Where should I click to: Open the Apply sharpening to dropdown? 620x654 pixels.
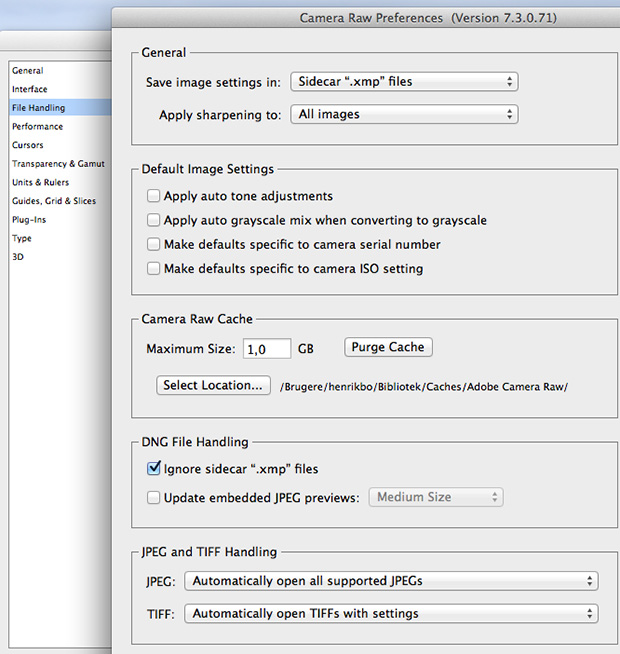click(404, 114)
